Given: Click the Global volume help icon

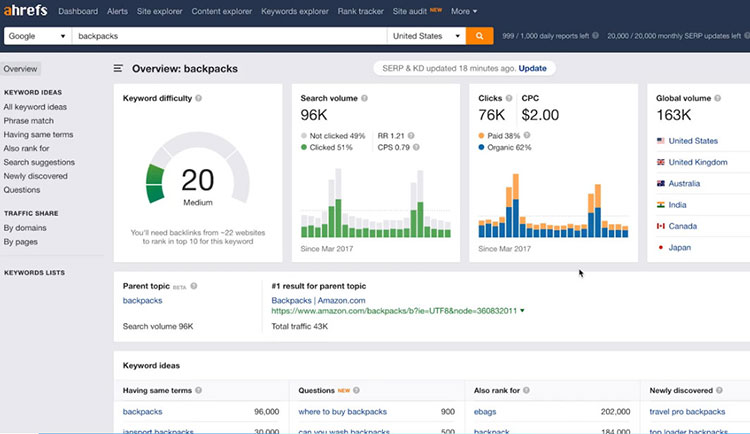Looking at the screenshot, I should [720, 99].
